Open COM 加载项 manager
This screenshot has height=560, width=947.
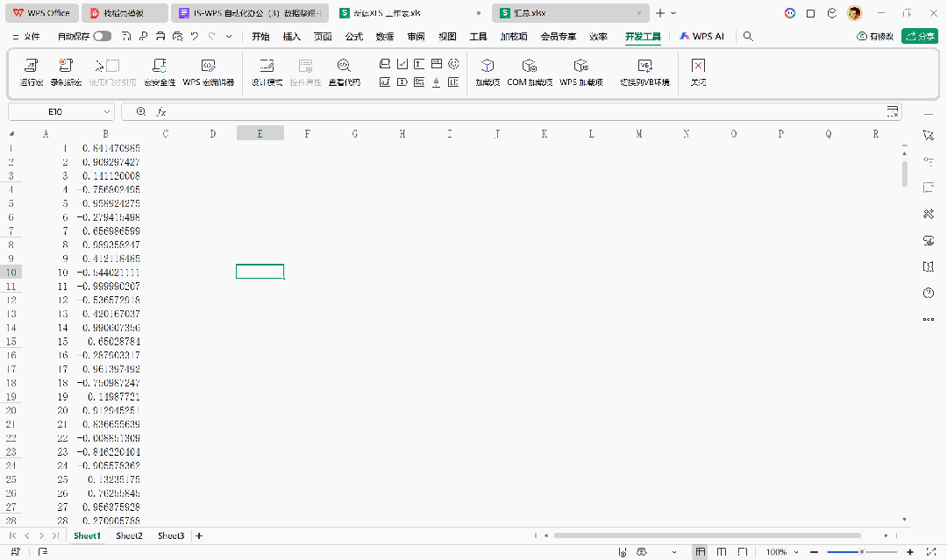pos(529,70)
